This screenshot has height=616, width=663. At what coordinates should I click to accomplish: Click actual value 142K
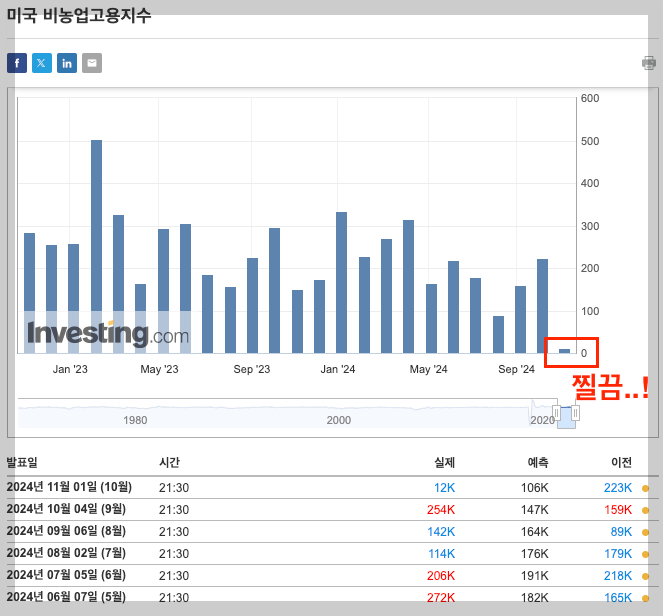point(441,532)
